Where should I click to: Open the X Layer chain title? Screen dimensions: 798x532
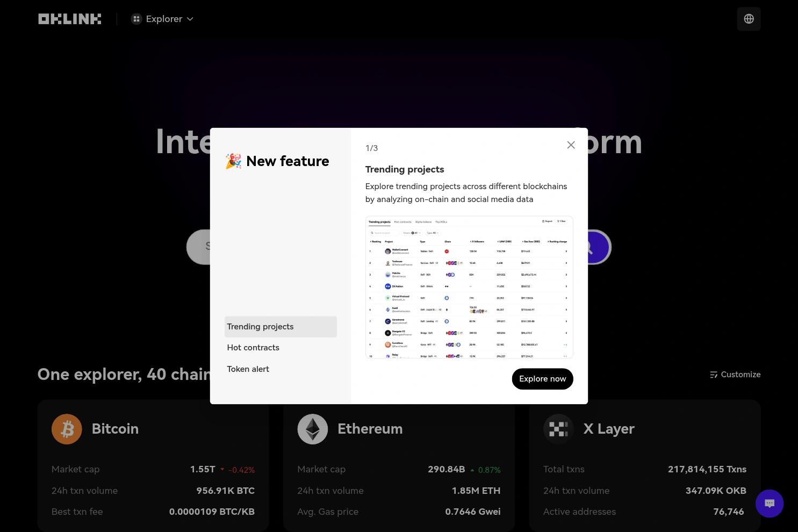coord(609,429)
